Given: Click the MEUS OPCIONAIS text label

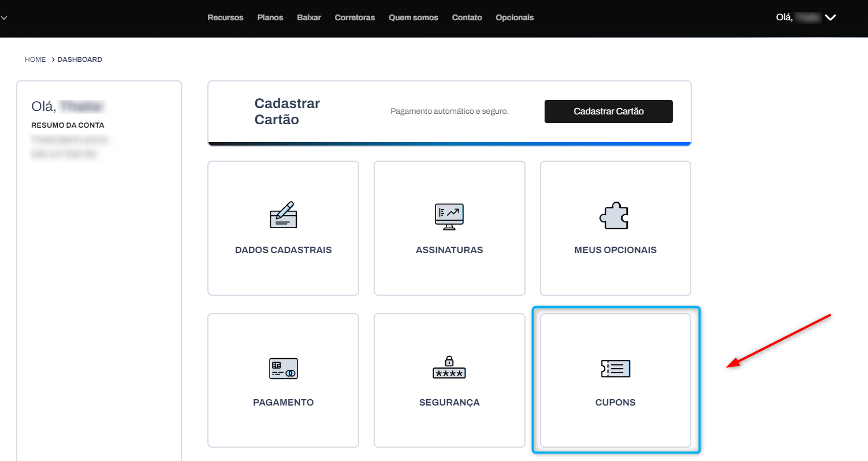Looking at the screenshot, I should tap(615, 250).
